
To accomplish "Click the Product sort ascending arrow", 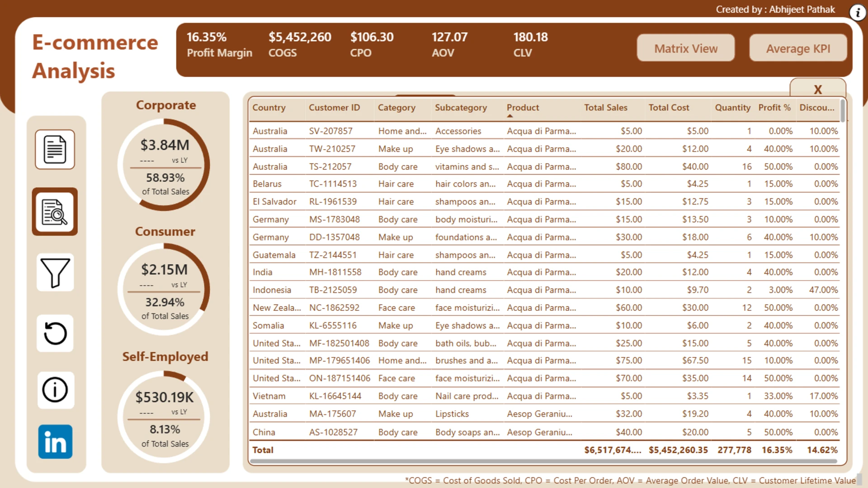I will coord(510,116).
